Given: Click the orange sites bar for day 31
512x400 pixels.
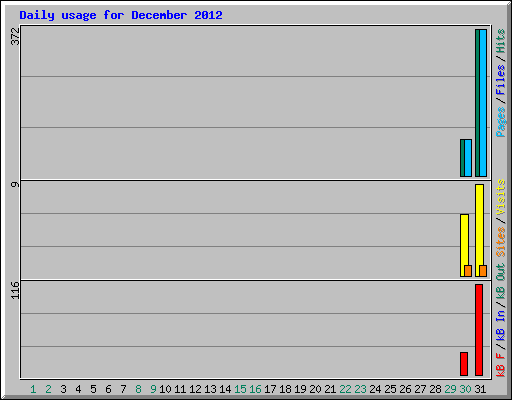Looking at the screenshot, I should click(483, 271).
